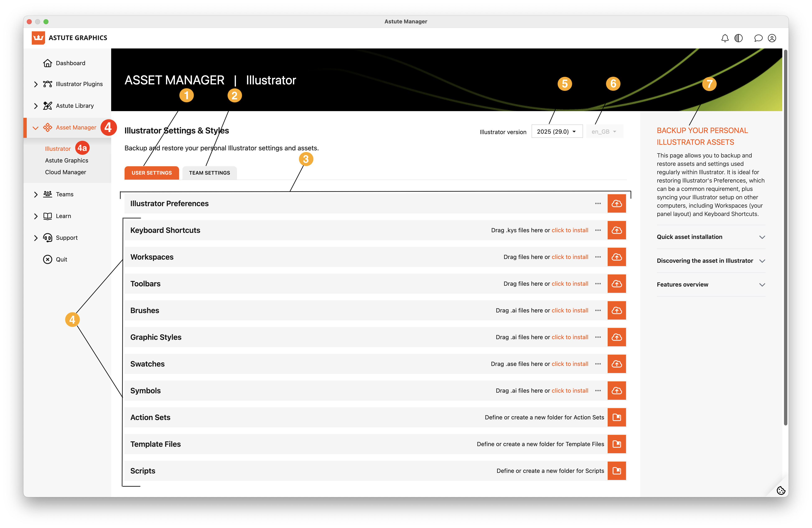Click the cloud upload icon for Keyboard Shortcuts

616,230
